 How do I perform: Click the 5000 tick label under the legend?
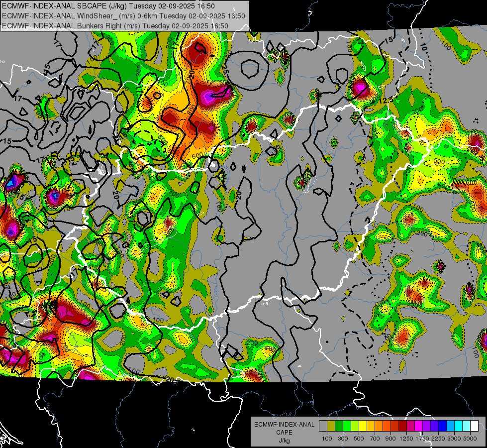(470, 439)
